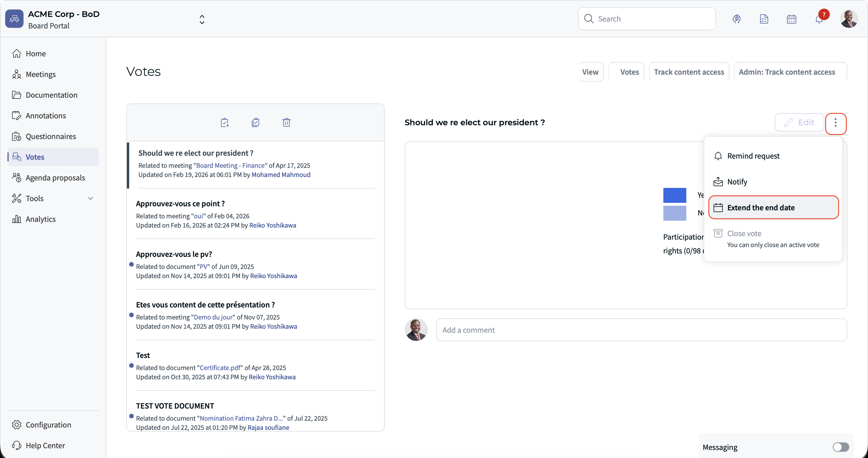Open the notifications bell with badge 7
The image size is (868, 458).
[819, 19]
